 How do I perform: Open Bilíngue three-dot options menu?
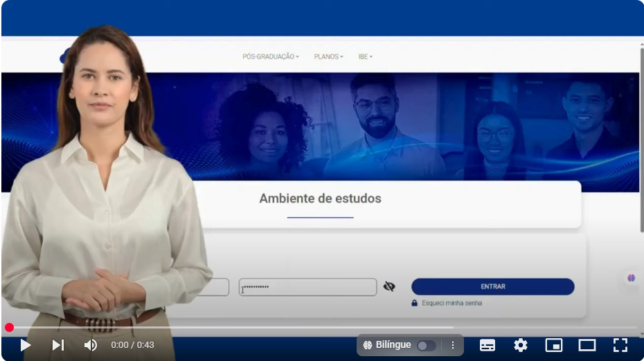click(x=453, y=345)
